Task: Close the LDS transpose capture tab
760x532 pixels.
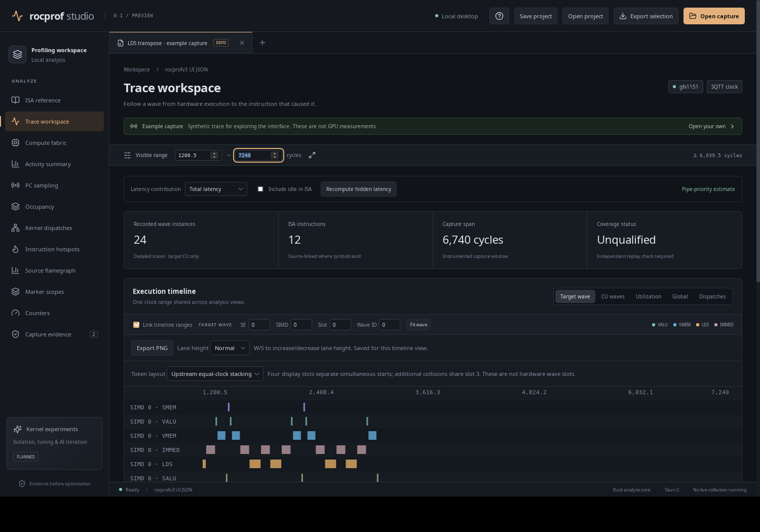Action: (242, 43)
